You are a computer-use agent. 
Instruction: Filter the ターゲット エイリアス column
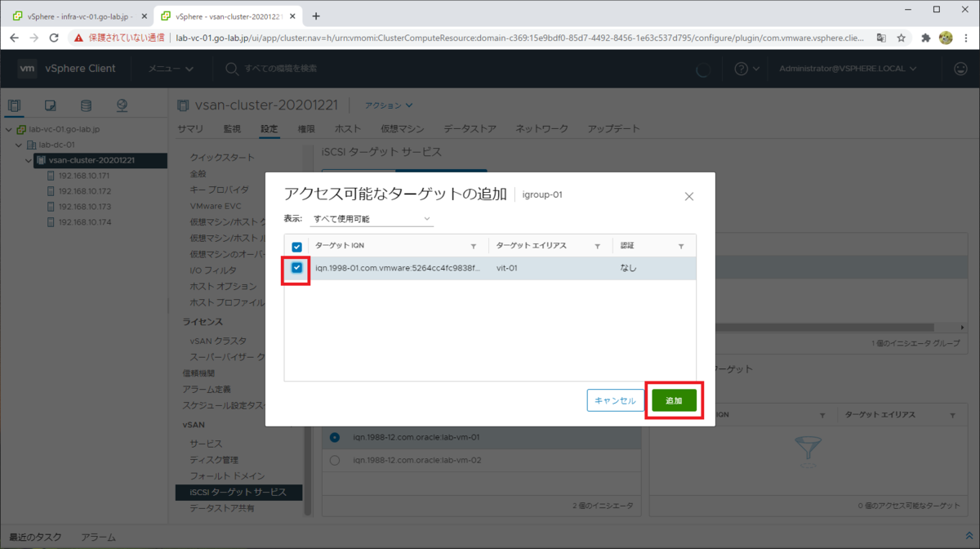[x=598, y=246]
